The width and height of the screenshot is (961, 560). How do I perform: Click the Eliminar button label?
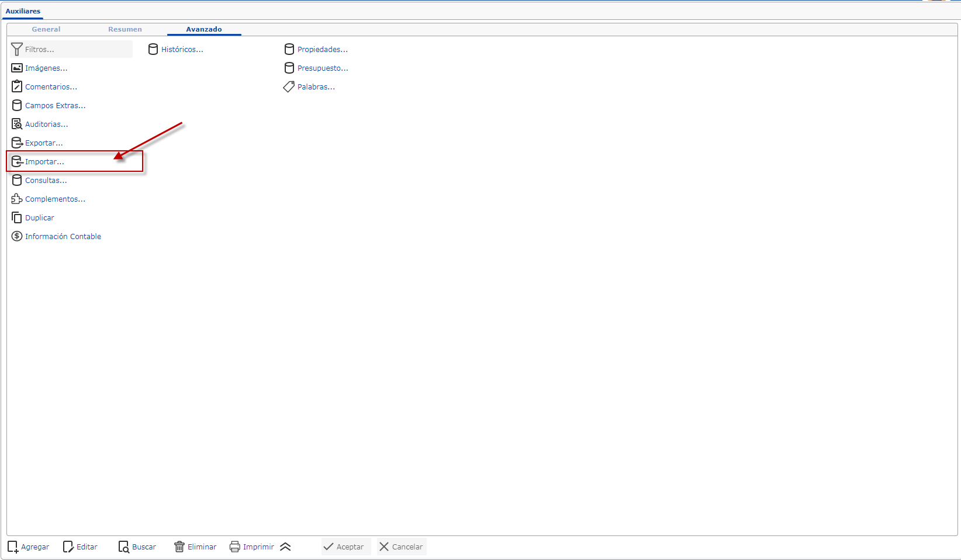pos(202,547)
